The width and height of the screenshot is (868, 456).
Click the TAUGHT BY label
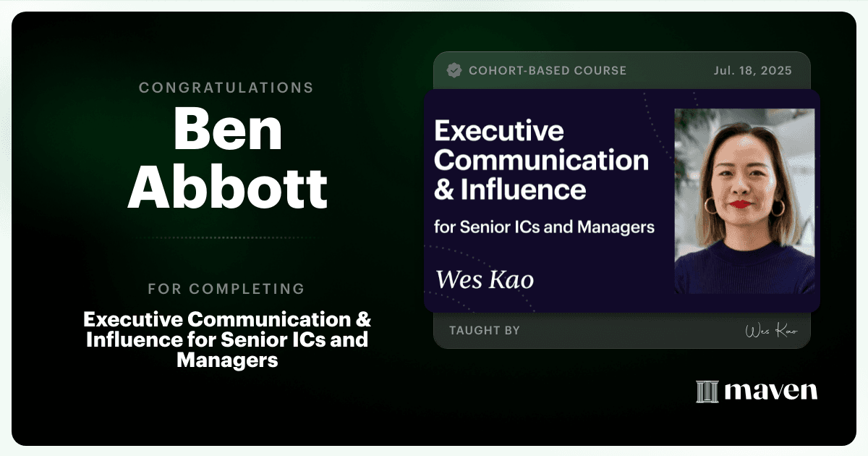point(485,331)
